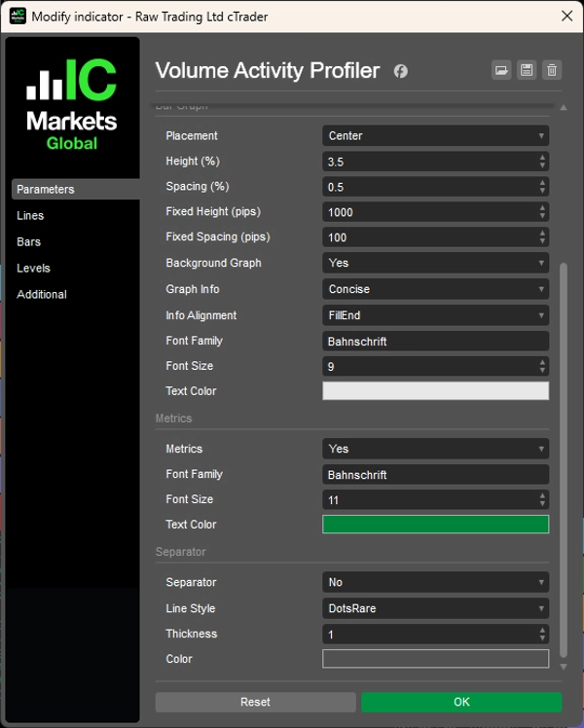Image resolution: width=584 pixels, height=728 pixels.
Task: Close the Modify indicator window
Action: tap(566, 17)
